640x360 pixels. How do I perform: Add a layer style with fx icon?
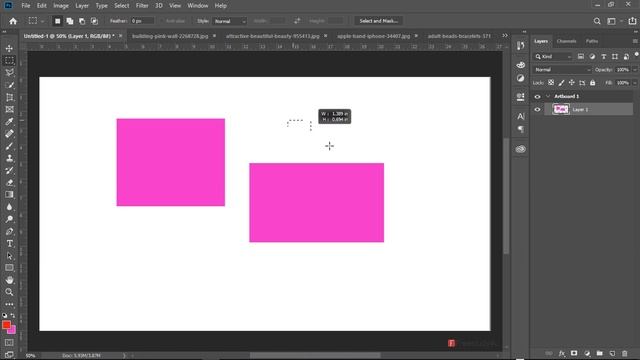(x=562, y=353)
